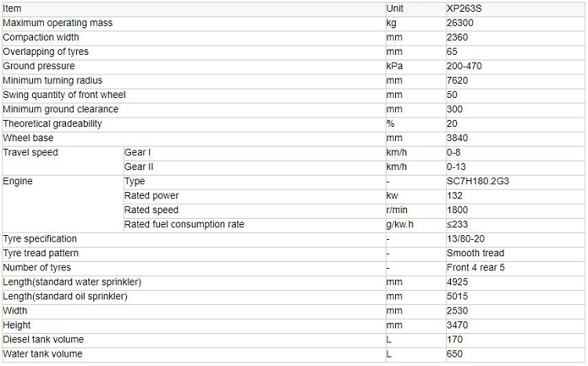Click the 'Smooth tread' value
588x366 pixels.
[x=476, y=253]
